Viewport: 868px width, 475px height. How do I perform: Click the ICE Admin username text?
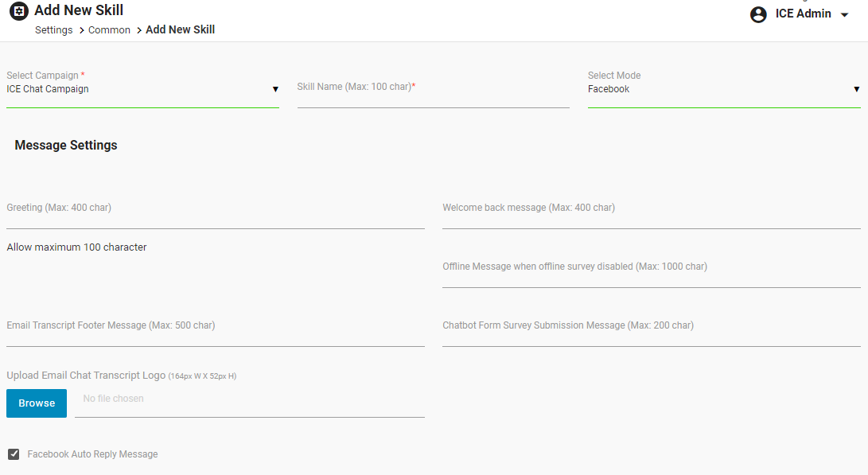[x=803, y=14]
